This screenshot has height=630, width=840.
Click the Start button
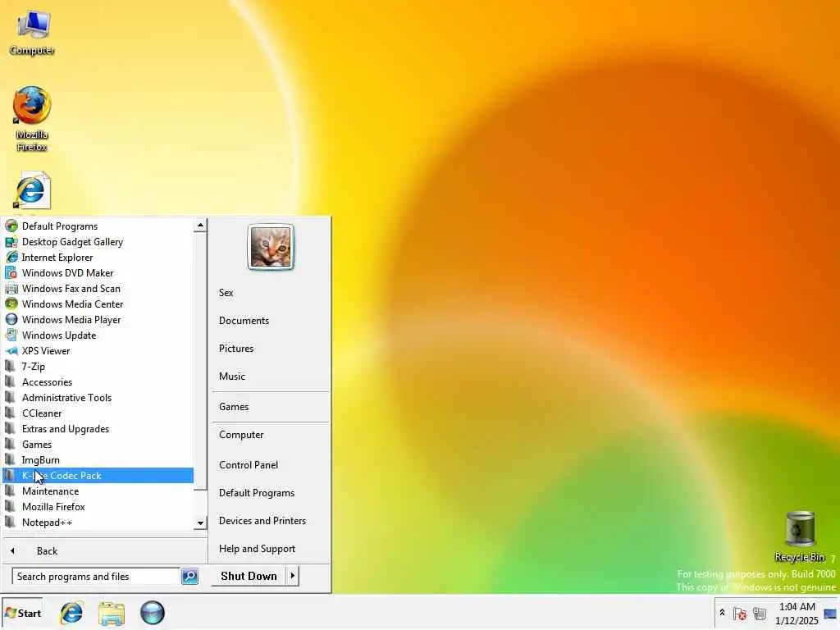pyautogui.click(x=22, y=613)
